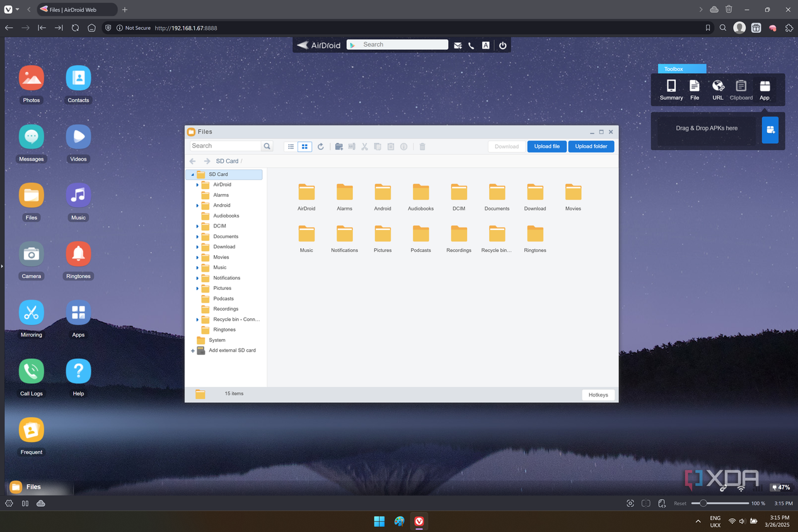Launch the Mirroring desktop icon

(31, 313)
